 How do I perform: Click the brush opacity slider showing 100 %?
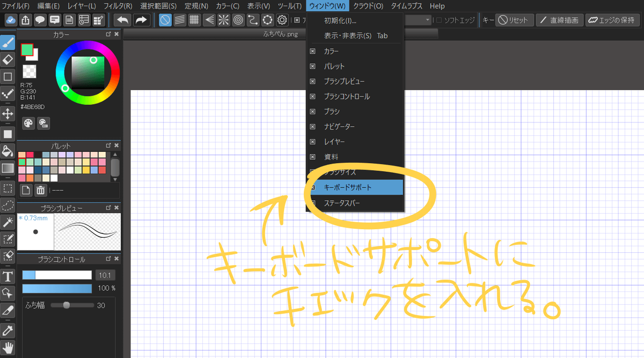[57, 288]
